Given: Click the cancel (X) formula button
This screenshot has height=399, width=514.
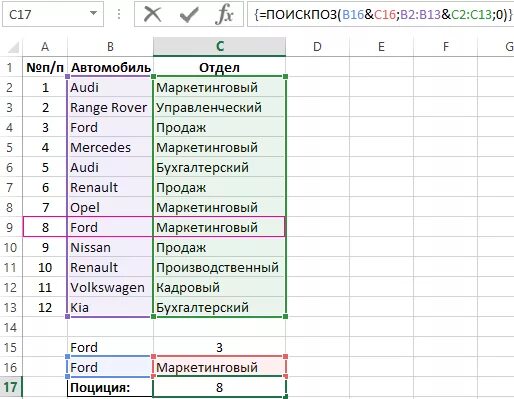Looking at the screenshot, I should pyautogui.click(x=153, y=14).
